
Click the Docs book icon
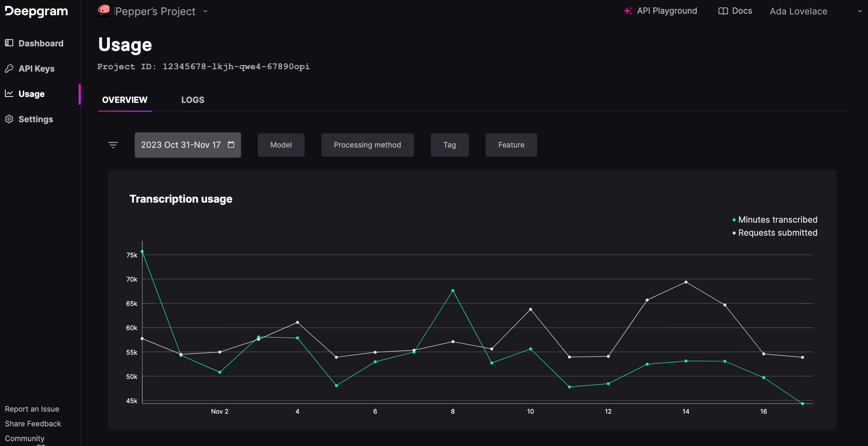click(x=723, y=11)
